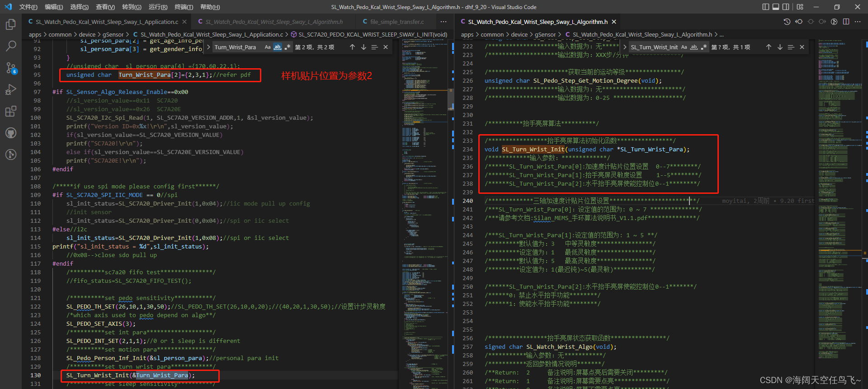Screen dimensions: 868x389
Task: Open the 文件(F) menu
Action: click(28, 7)
